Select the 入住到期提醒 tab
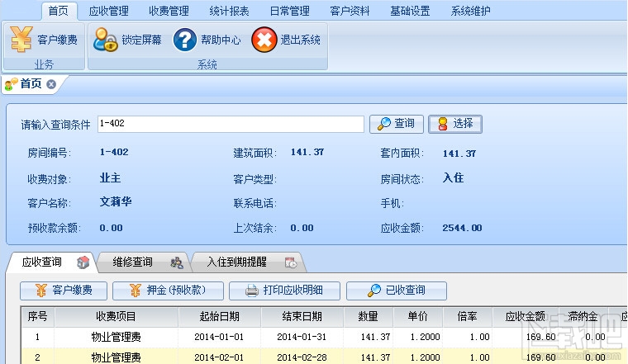The height and width of the screenshot is (364, 628). tap(249, 262)
